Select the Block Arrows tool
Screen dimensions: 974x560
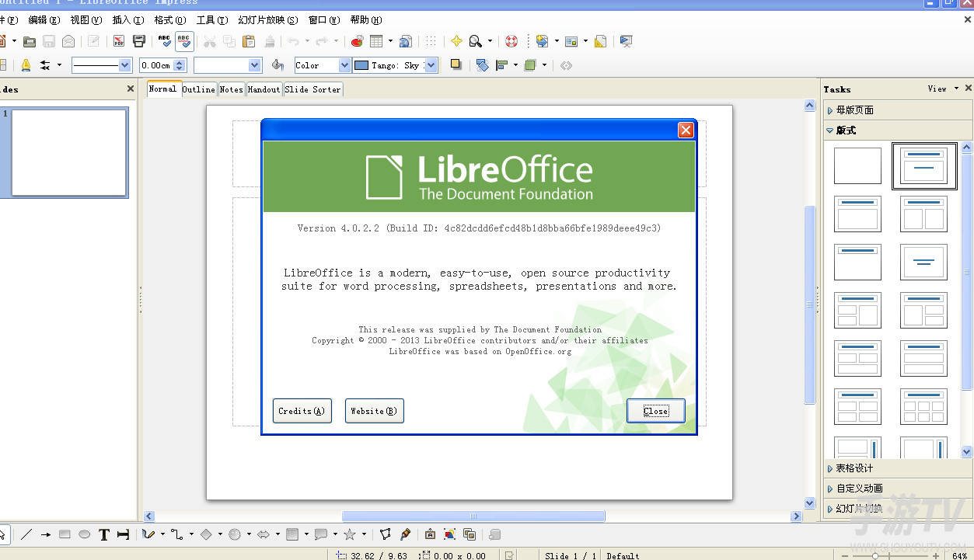click(264, 534)
